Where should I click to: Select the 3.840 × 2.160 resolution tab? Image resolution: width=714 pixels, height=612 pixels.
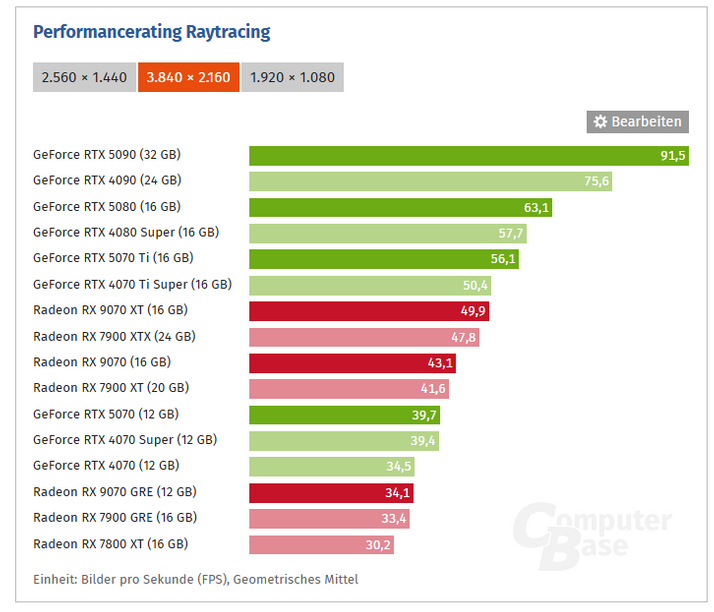click(188, 77)
